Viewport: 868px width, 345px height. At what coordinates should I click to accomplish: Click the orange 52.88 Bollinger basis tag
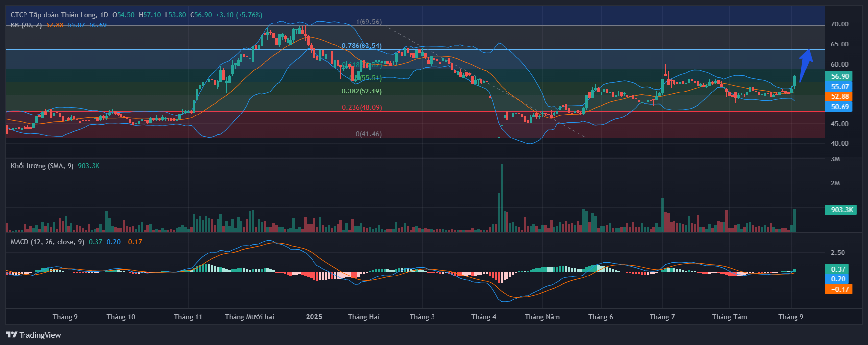[x=839, y=96]
